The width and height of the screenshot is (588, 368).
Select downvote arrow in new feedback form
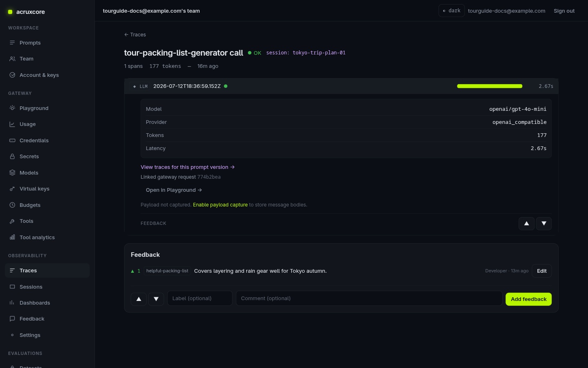pyautogui.click(x=156, y=299)
